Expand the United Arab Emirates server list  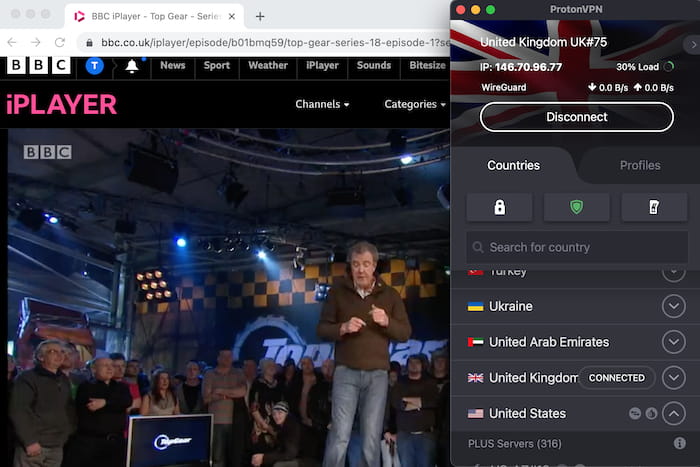tap(674, 342)
